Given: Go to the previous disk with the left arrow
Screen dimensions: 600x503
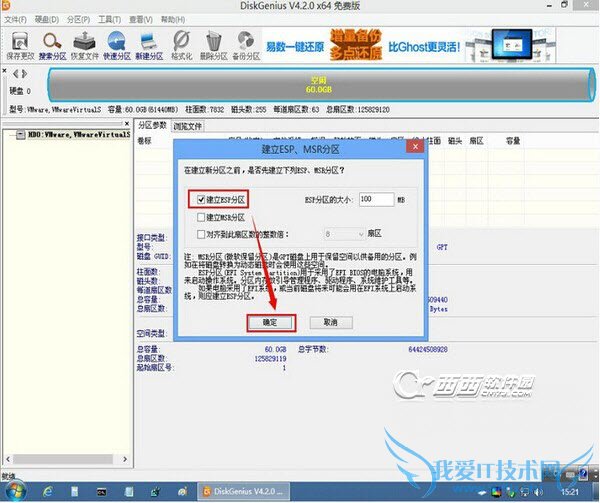Looking at the screenshot, I should pyautogui.click(x=16, y=73).
